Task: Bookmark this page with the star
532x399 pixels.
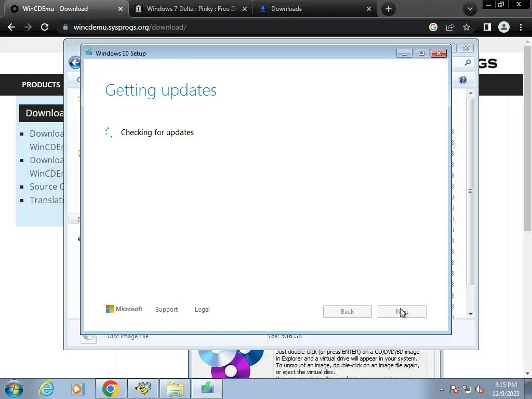Action: point(467,27)
